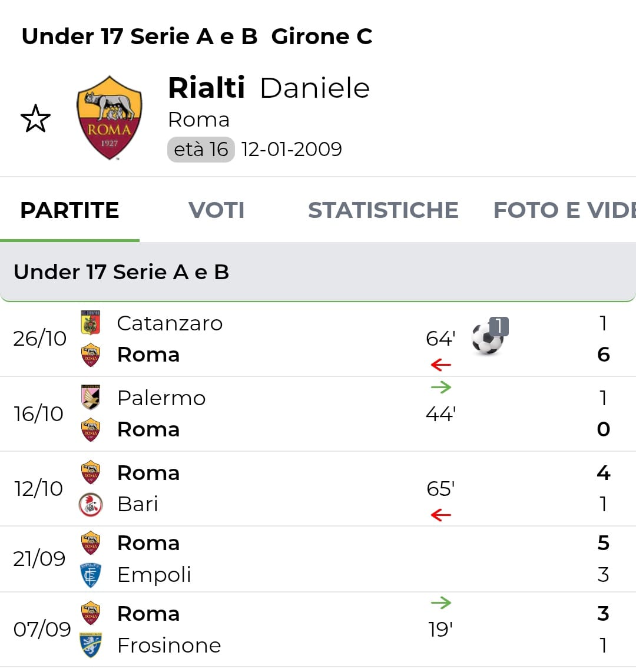Open the Under 17 Girone C title
Image resolution: width=636 pixels, height=672 pixels.
point(197,37)
